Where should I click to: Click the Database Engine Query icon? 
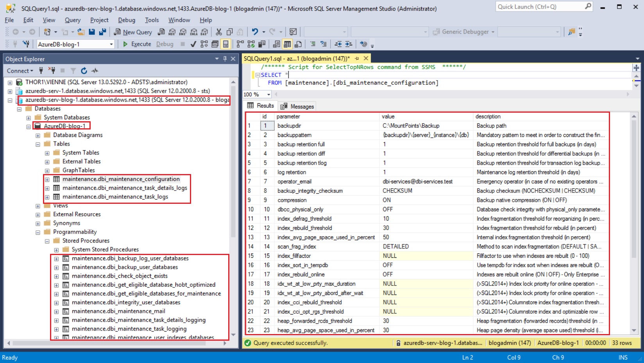[x=161, y=32]
